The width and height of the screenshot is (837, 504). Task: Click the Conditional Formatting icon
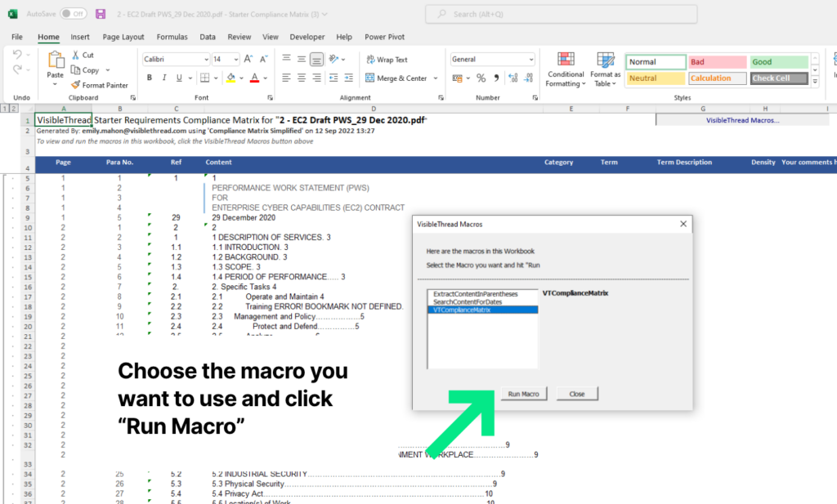pyautogui.click(x=566, y=59)
